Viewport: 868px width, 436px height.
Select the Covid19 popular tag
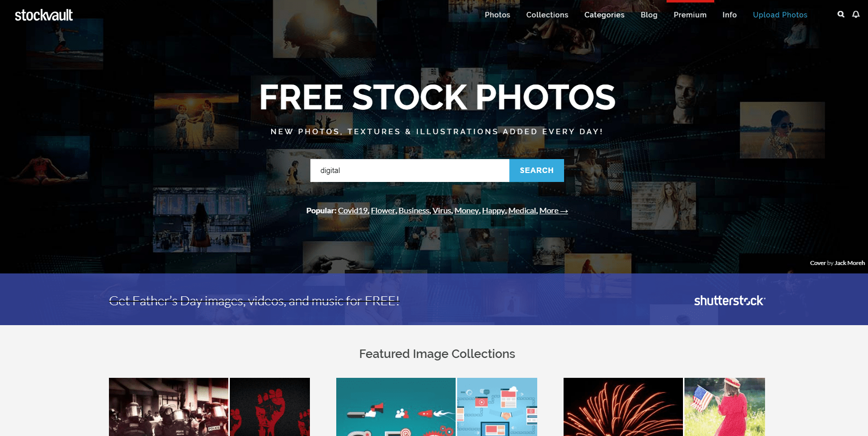pos(353,211)
